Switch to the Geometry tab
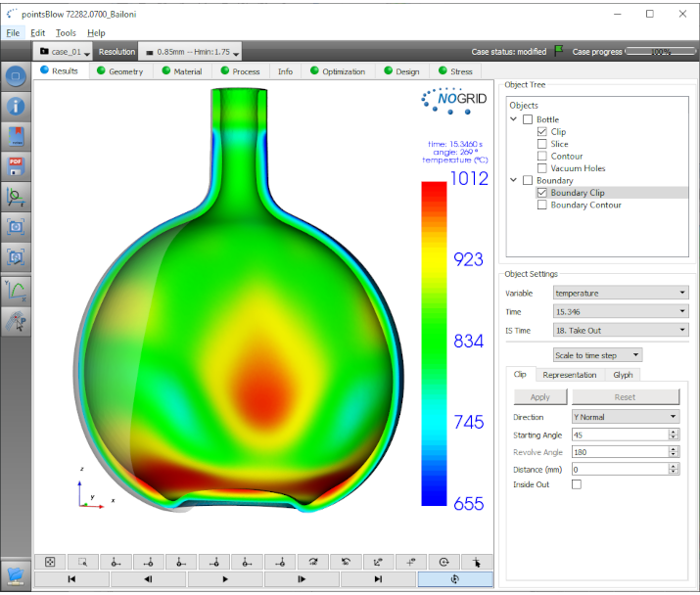700x595 pixels. (x=120, y=71)
